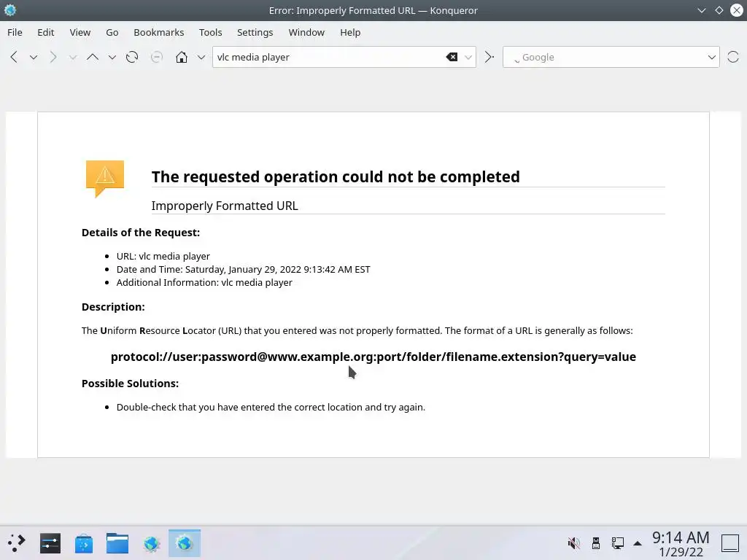
Task: Open the Forward history dropdown arrow
Action: [72, 57]
